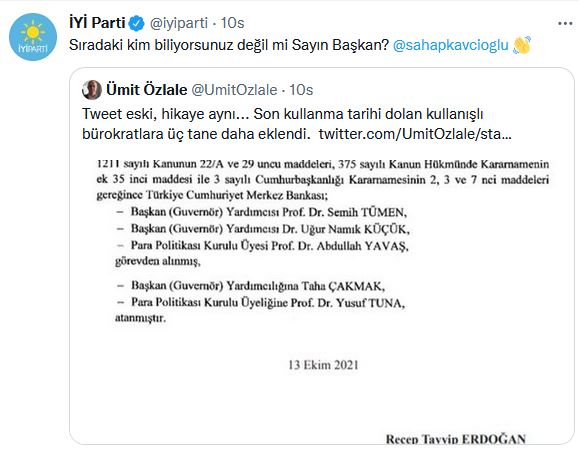This screenshot has height=456, width=579.
Task: Open the three-dot more options menu
Action: [x=565, y=24]
